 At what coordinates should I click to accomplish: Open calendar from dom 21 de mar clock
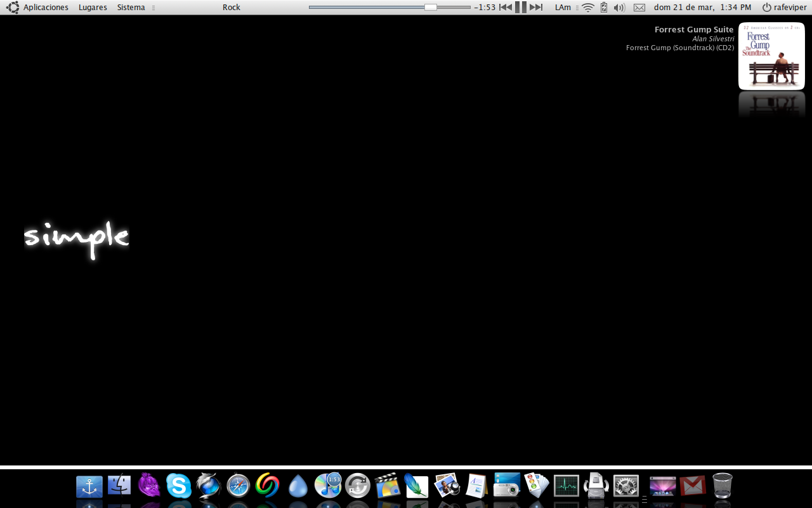point(702,8)
